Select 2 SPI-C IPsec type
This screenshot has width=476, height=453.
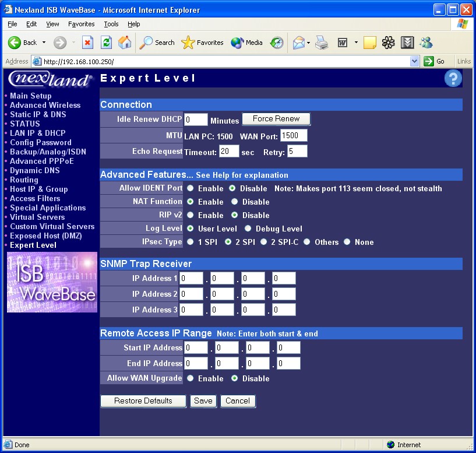[x=263, y=242]
